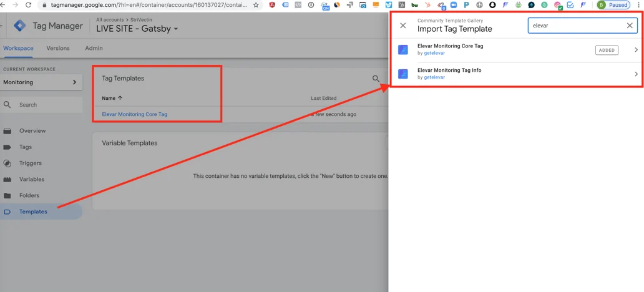Click the Variable Templates heading
The width and height of the screenshot is (644, 292).
click(129, 144)
